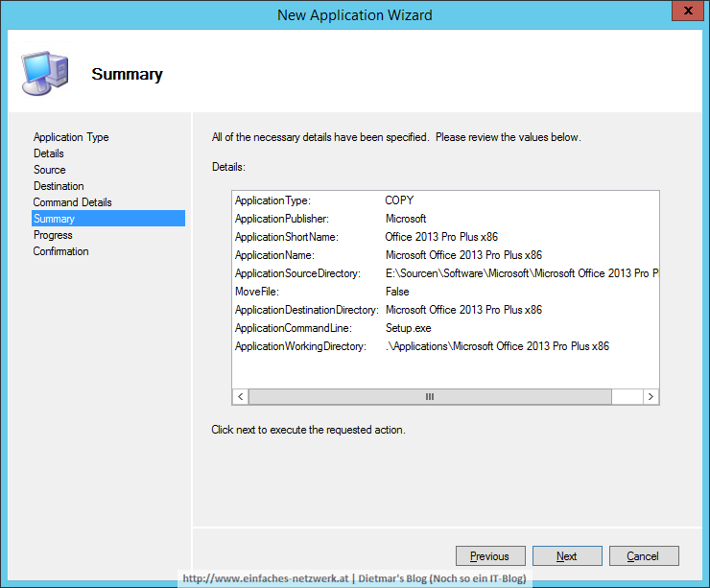This screenshot has width=710, height=588.
Task: Click the ApplicationCommandLine: label
Action: [294, 328]
